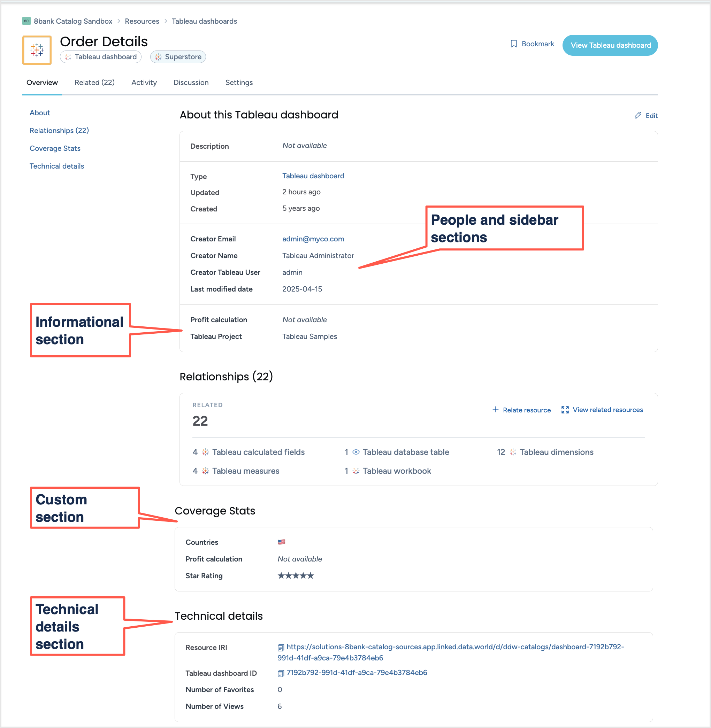Click the plus icon beside Relate resource
The width and height of the screenshot is (711, 728).
(495, 409)
